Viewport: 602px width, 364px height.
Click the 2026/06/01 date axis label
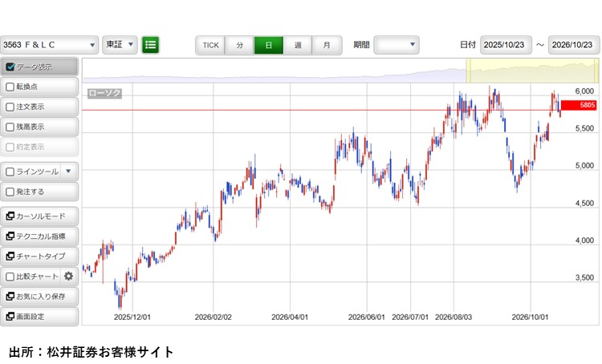point(367,317)
